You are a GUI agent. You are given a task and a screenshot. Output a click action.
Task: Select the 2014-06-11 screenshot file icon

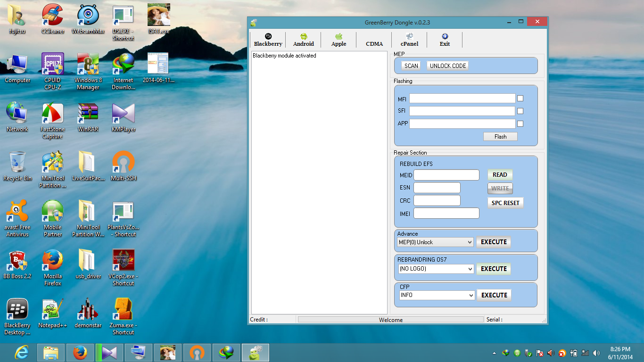pyautogui.click(x=158, y=68)
